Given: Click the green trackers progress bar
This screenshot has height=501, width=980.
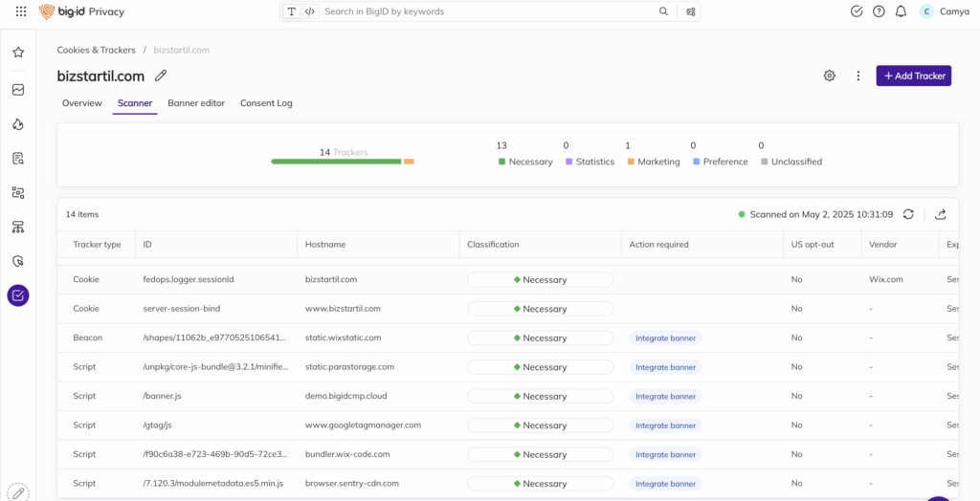Looking at the screenshot, I should [x=336, y=162].
